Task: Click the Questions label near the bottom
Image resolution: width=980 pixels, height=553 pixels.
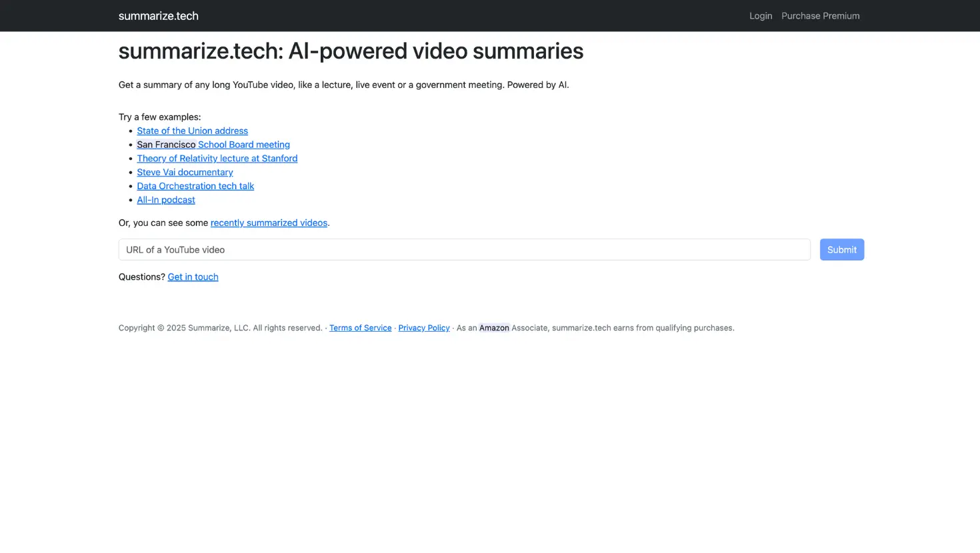Action: click(141, 276)
